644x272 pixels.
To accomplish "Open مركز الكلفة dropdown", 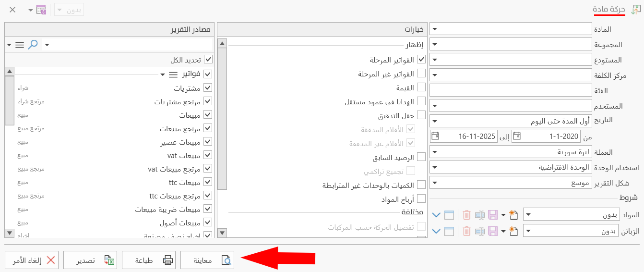I will tap(434, 75).
